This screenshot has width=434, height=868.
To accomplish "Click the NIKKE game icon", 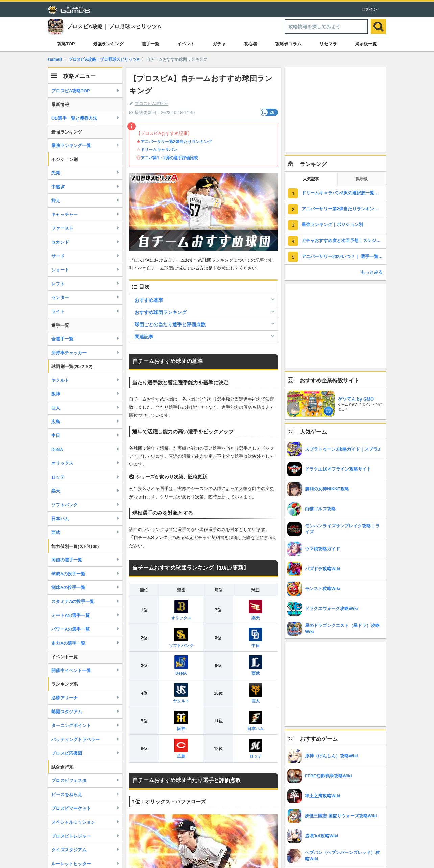I will [294, 489].
